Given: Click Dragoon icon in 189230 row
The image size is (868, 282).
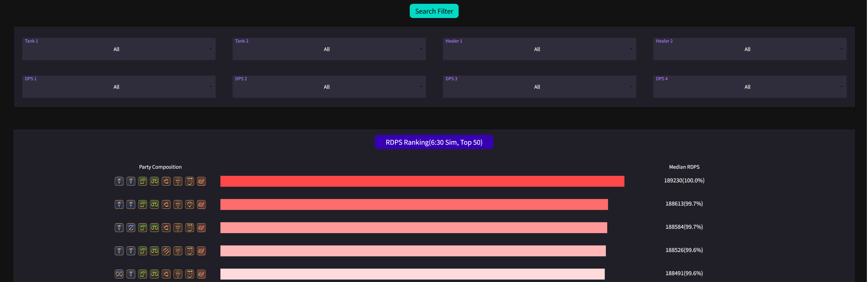Looking at the screenshot, I should tap(178, 181).
